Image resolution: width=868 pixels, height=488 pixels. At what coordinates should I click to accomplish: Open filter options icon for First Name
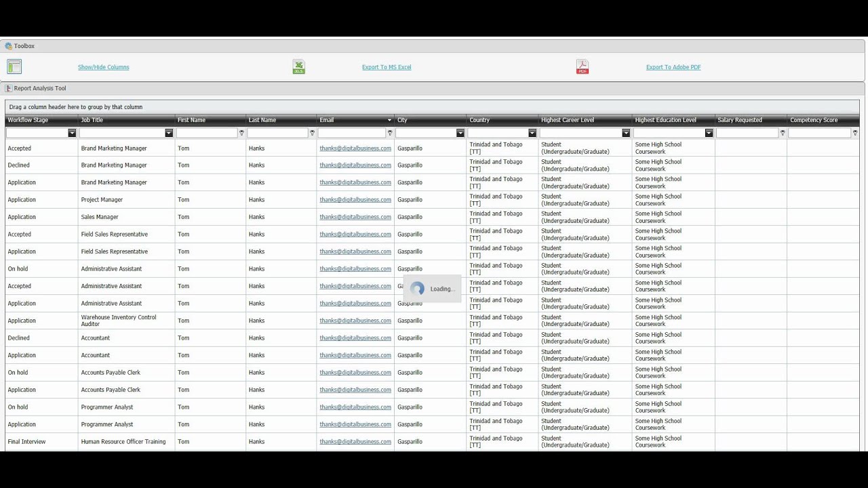click(241, 133)
